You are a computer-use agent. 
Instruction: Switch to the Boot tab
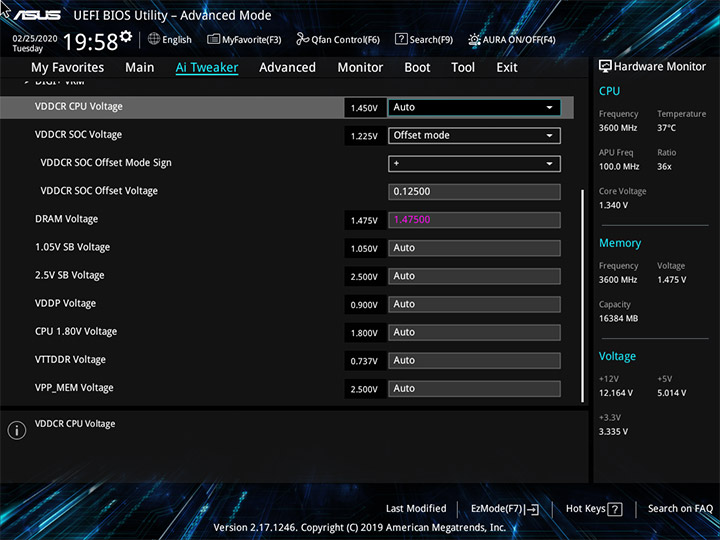[x=417, y=68]
